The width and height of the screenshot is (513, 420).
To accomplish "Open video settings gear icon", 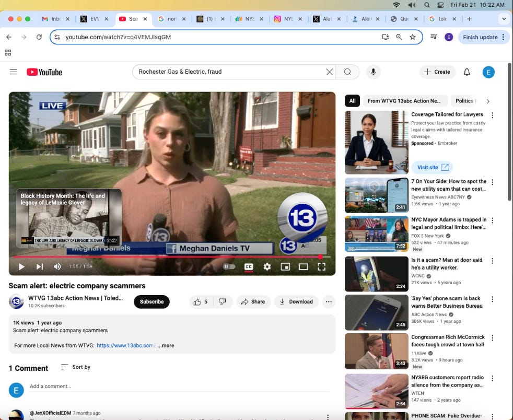I will [x=267, y=266].
